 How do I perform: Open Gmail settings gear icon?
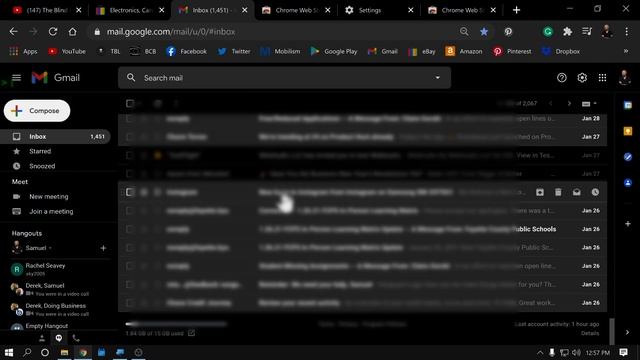pyautogui.click(x=582, y=78)
